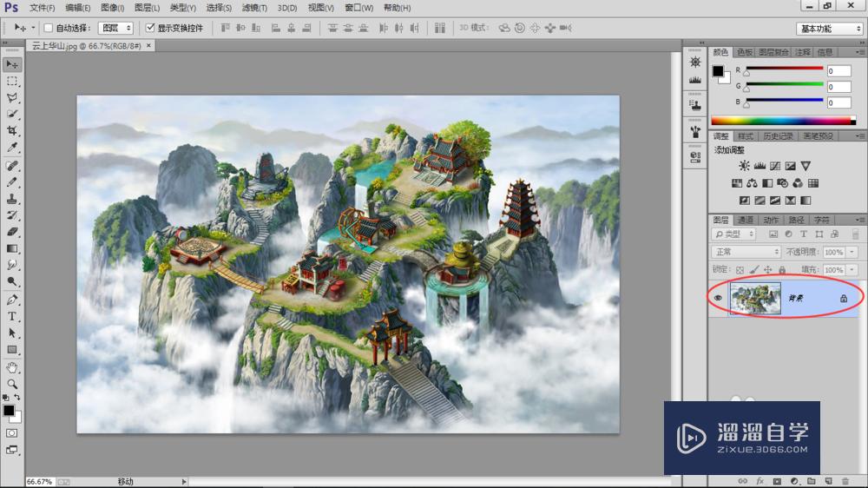Image resolution: width=868 pixels, height=488 pixels.
Task: Delete layer using trash icon
Action: [845, 481]
